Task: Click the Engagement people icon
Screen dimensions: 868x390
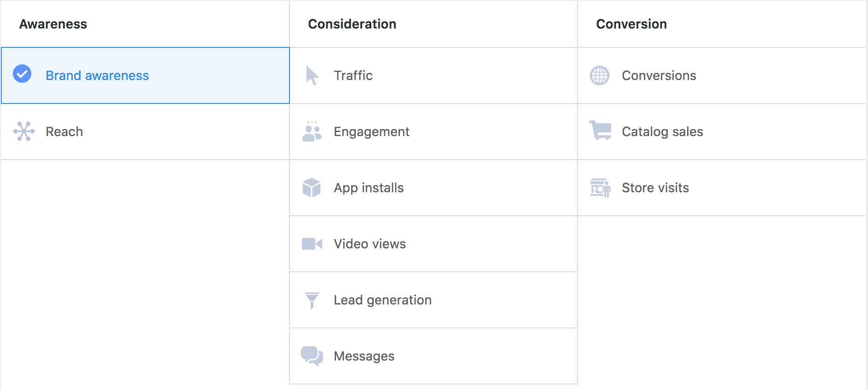Action: coord(312,132)
